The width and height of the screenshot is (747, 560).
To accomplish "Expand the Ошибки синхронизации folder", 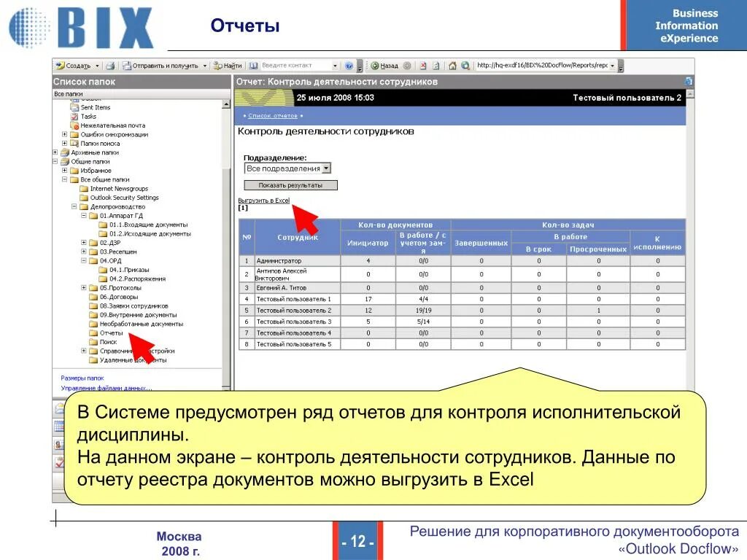I will tap(64, 134).
